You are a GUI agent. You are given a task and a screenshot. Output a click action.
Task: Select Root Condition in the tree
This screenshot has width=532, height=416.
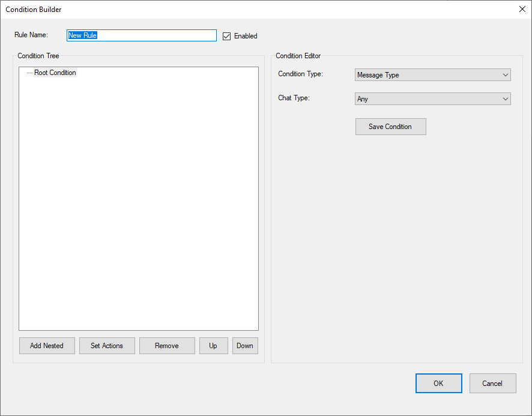[55, 73]
